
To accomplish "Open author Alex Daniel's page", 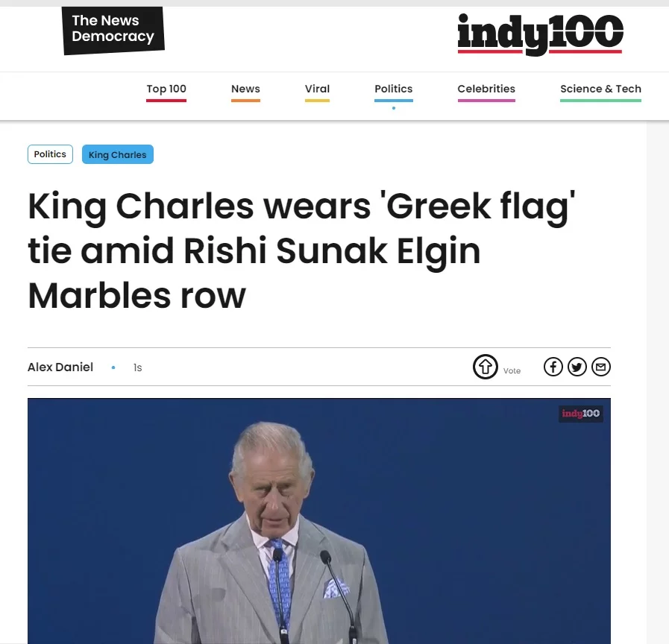I will click(60, 367).
